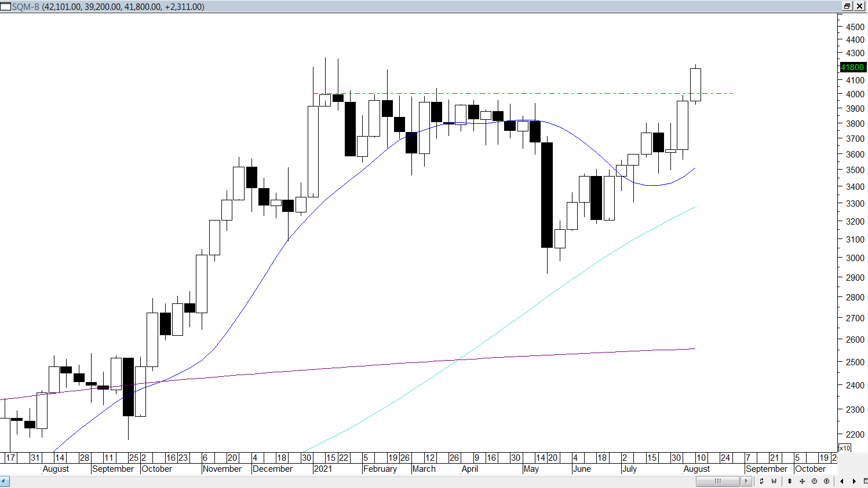Image resolution: width=868 pixels, height=488 pixels.
Task: Click the vertical stretch double-arrow icon
Action: tap(789, 481)
